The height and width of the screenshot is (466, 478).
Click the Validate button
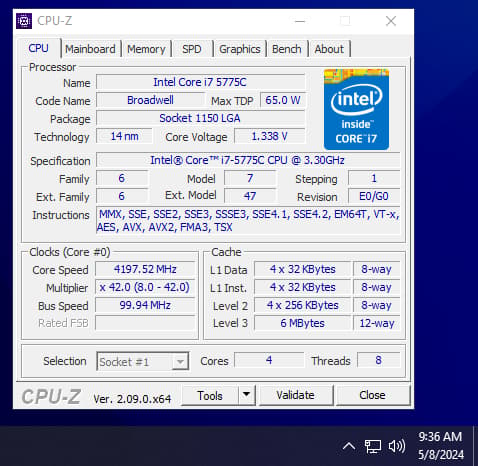pyautogui.click(x=296, y=395)
